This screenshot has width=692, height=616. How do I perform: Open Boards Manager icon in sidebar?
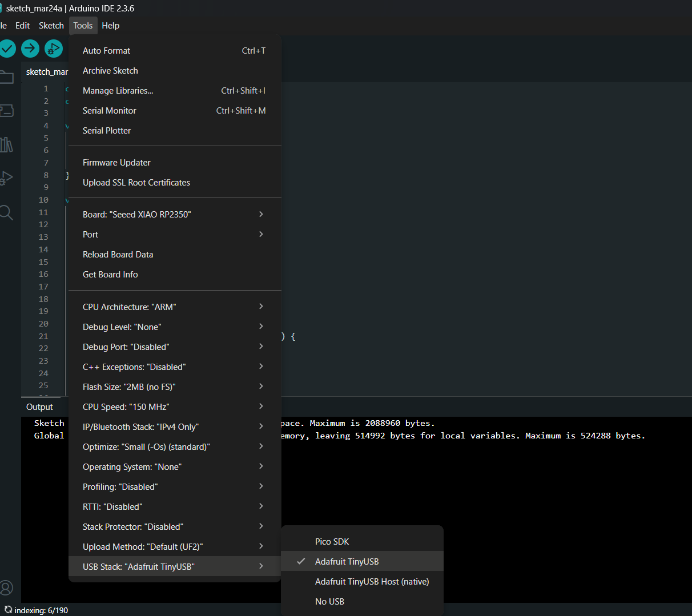pos(6,111)
